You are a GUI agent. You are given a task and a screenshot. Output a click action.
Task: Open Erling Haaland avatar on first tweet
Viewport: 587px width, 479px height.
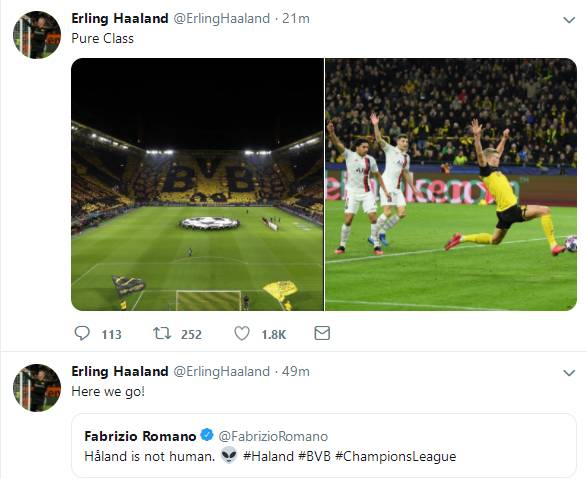[37, 35]
